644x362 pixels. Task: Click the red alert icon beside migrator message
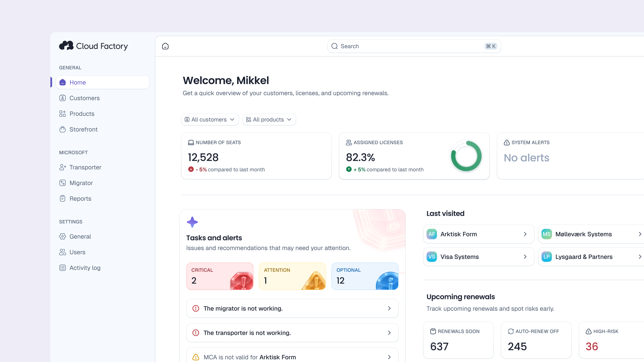tap(196, 308)
